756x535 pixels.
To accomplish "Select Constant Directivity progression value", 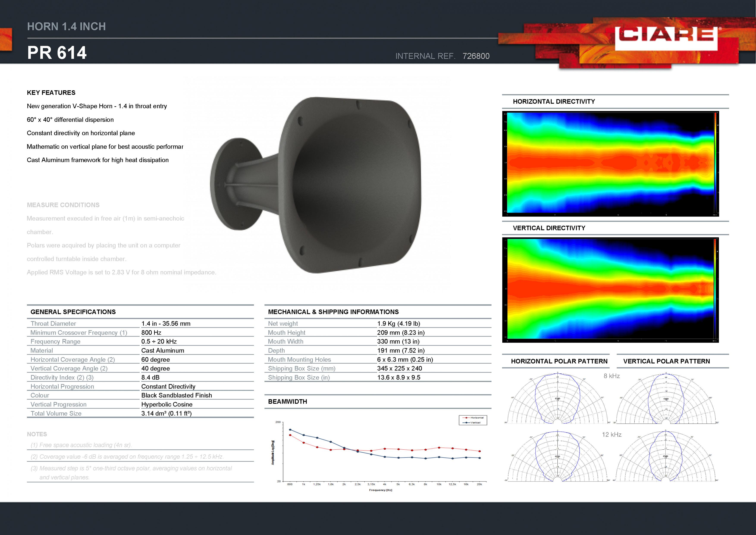I will (x=168, y=386).
